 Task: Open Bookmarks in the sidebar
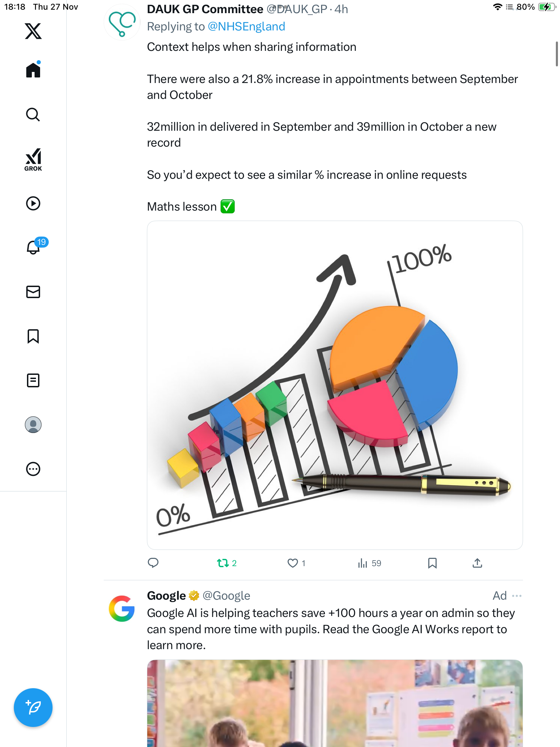33,336
